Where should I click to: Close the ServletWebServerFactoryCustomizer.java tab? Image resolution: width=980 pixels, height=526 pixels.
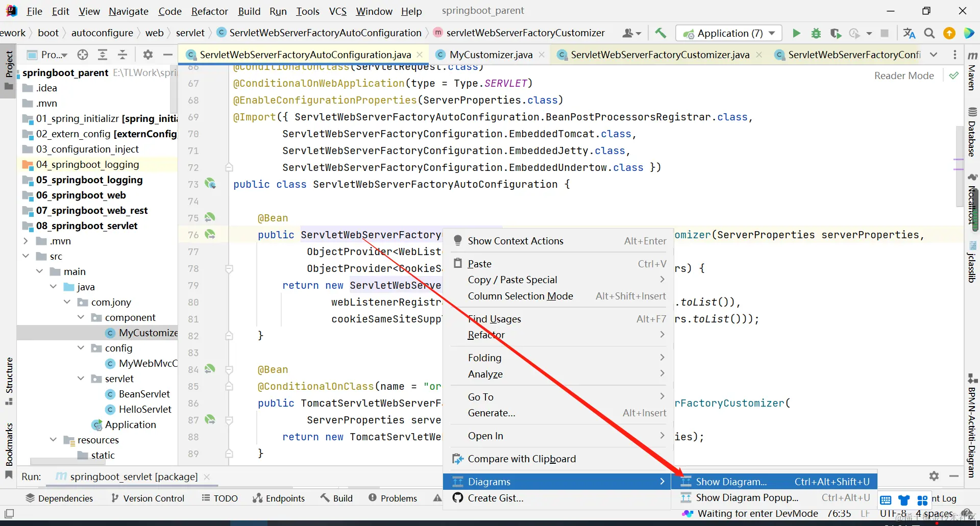[x=759, y=55]
